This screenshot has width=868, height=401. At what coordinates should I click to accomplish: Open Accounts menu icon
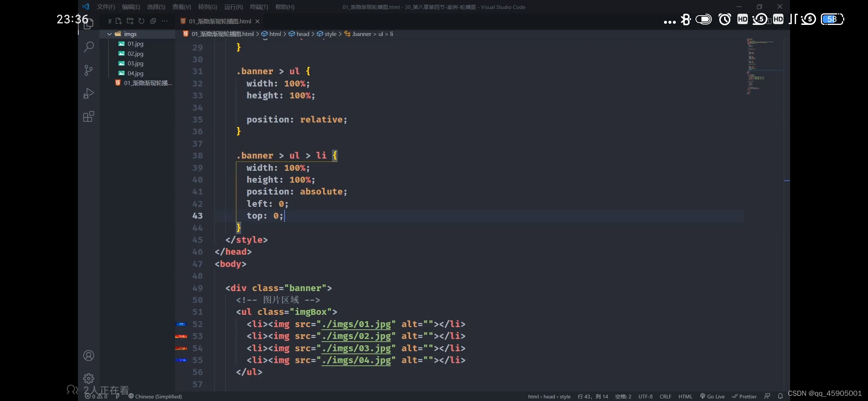click(89, 356)
